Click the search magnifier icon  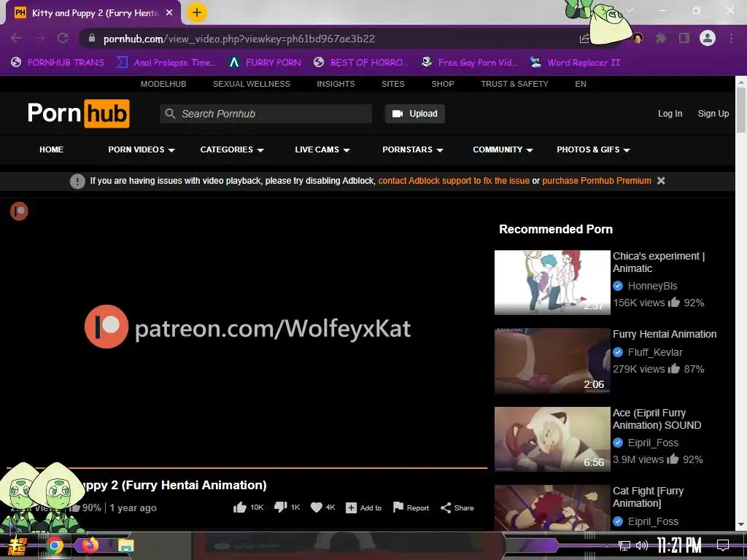tap(170, 113)
